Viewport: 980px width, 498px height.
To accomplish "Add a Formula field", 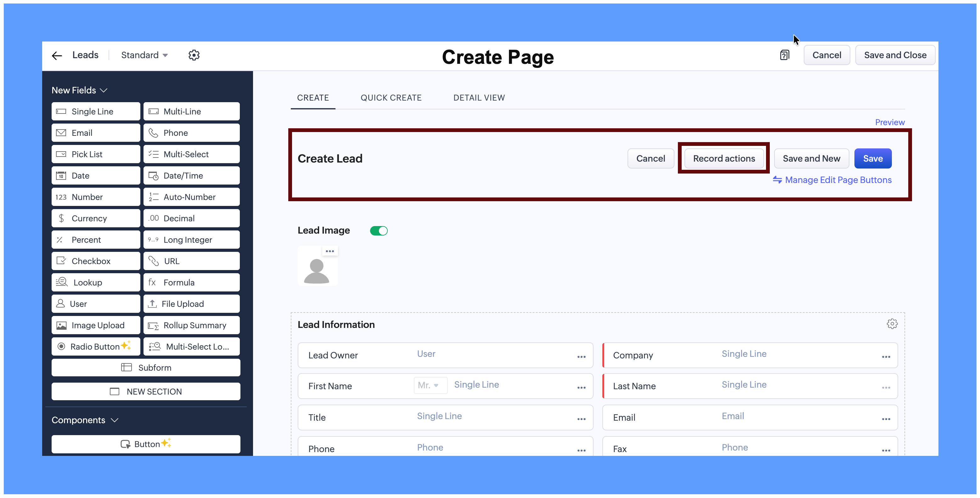I will click(x=192, y=282).
